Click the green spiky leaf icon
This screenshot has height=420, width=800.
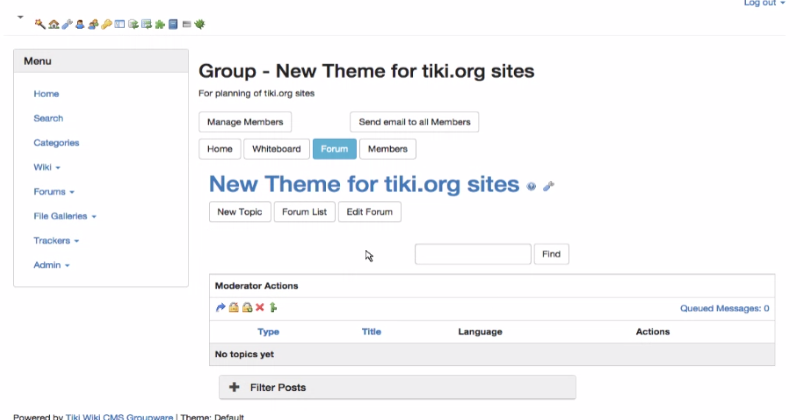pyautogui.click(x=200, y=24)
